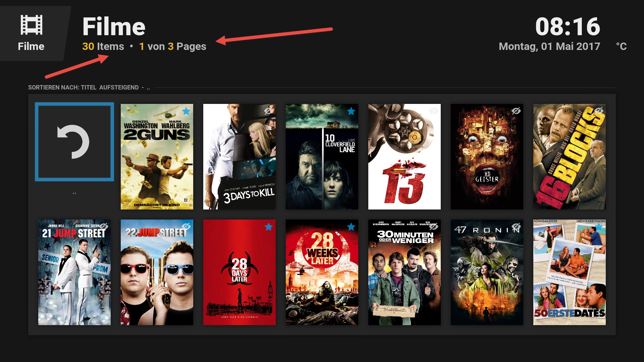Click unwatched eye icon on 13 poster

433,111
